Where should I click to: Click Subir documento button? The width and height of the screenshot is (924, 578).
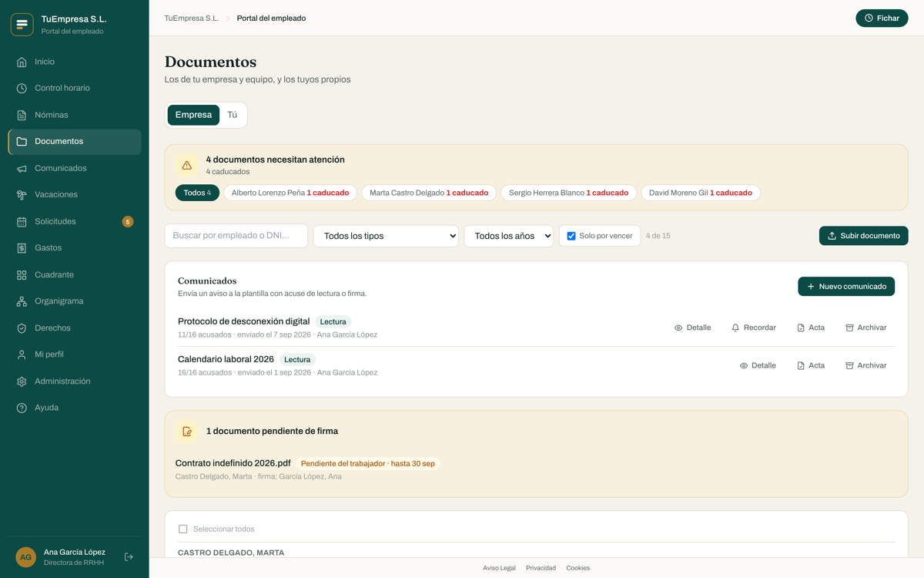tap(863, 236)
